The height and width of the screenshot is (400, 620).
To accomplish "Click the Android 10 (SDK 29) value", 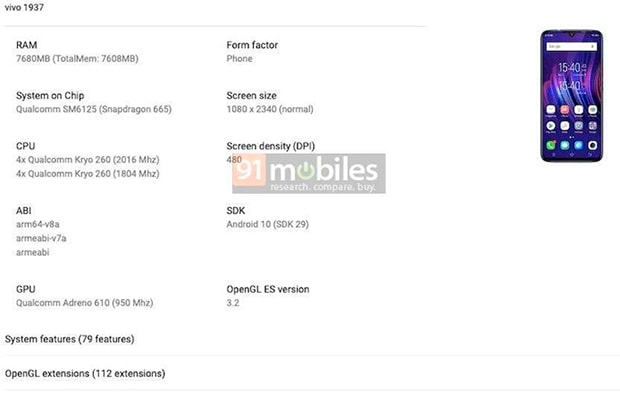I will click(x=267, y=224).
